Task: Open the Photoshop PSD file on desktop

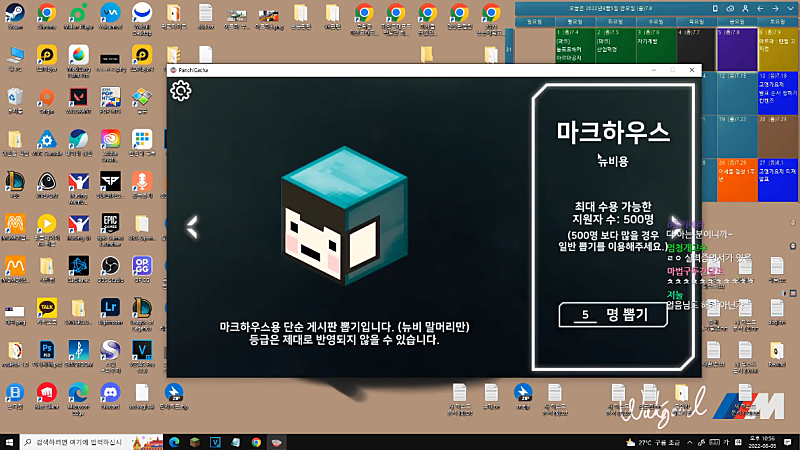Action: coord(46,354)
